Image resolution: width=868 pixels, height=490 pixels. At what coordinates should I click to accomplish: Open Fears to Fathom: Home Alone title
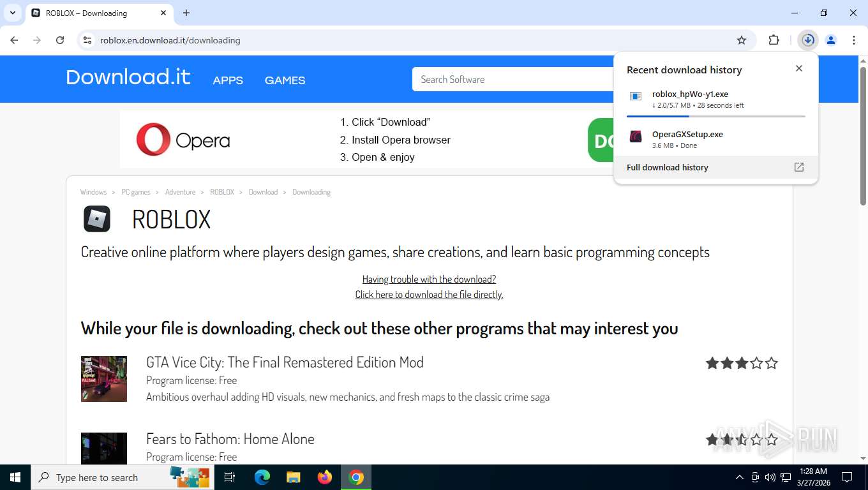pos(230,439)
